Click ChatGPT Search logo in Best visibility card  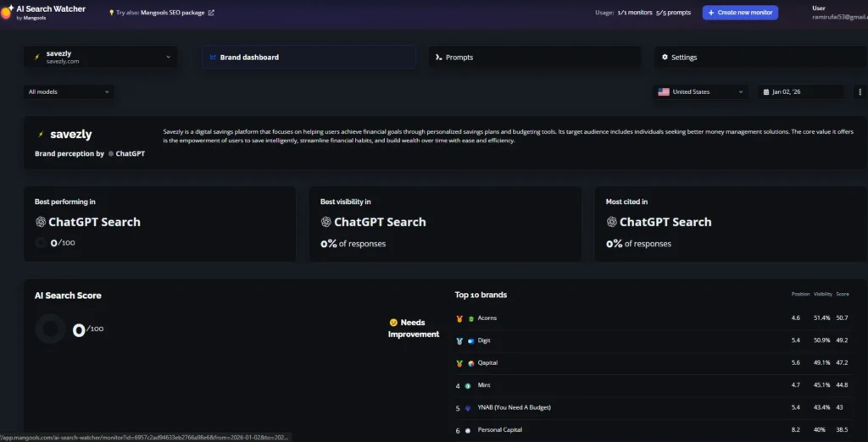pos(326,222)
